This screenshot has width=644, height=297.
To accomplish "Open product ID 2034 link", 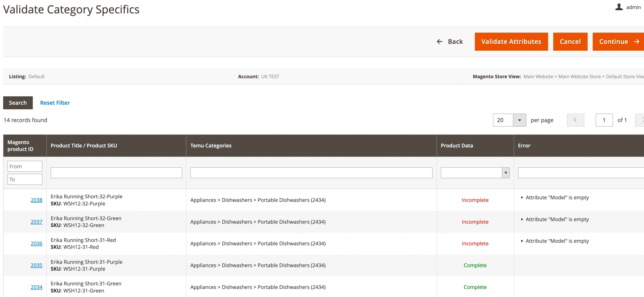I will [x=36, y=287].
